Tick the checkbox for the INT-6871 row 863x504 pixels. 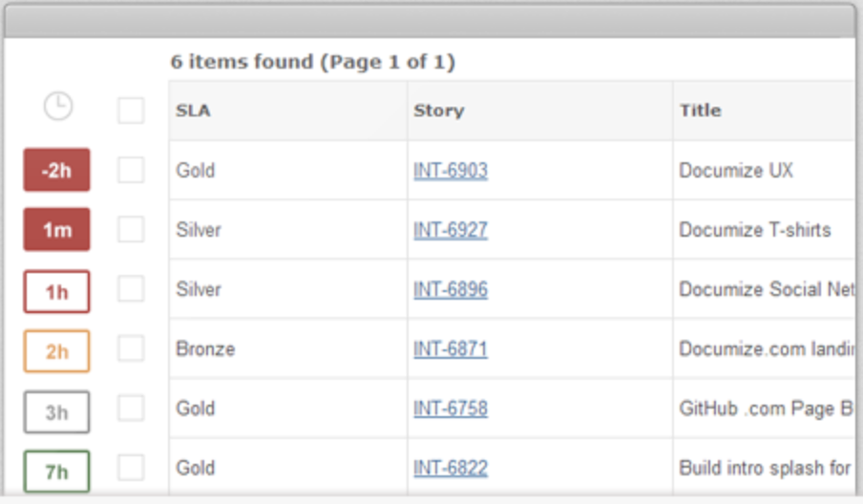pos(131,348)
